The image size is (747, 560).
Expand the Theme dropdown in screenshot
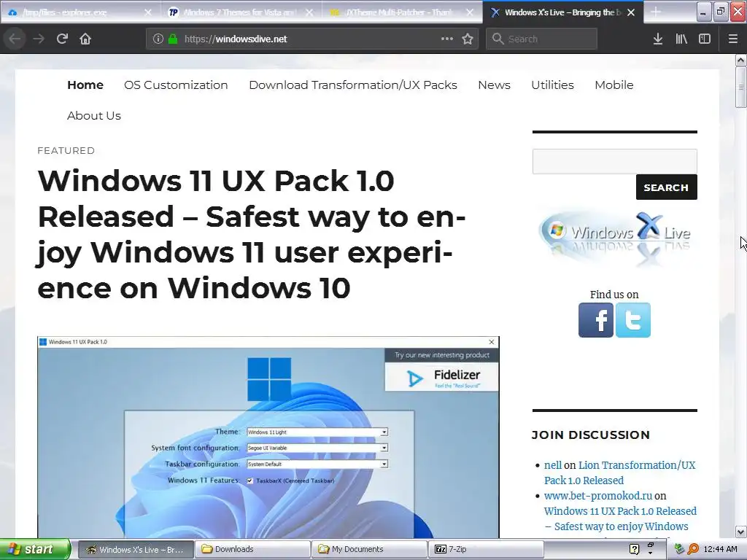pos(384,432)
